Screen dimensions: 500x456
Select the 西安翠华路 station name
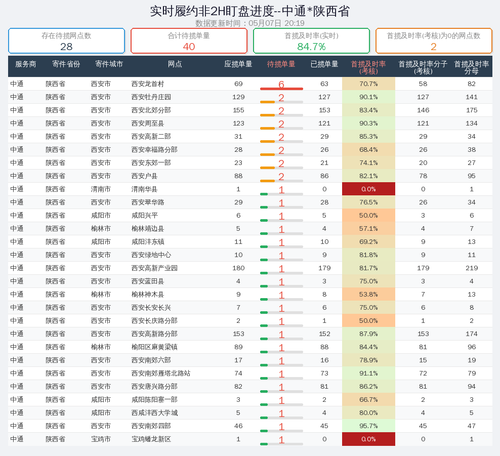[147, 202]
